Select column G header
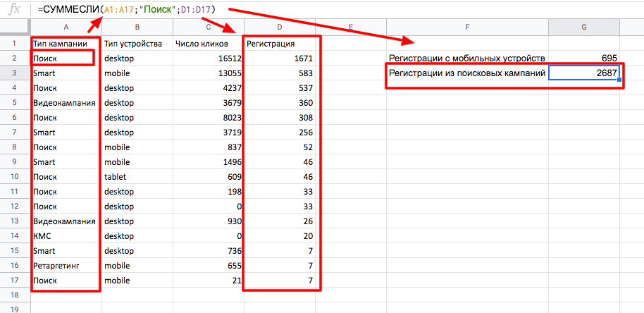 click(583, 28)
